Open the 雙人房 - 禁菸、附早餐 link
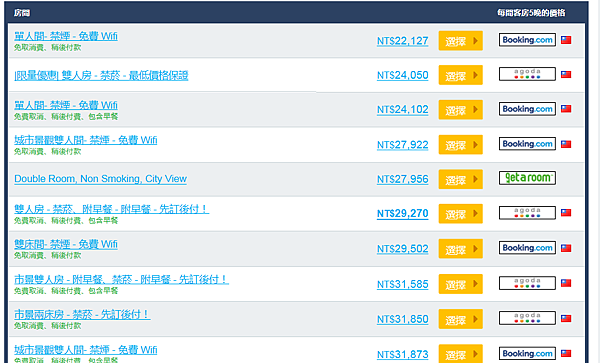Viewport: 600px width, 363px height. click(x=111, y=209)
